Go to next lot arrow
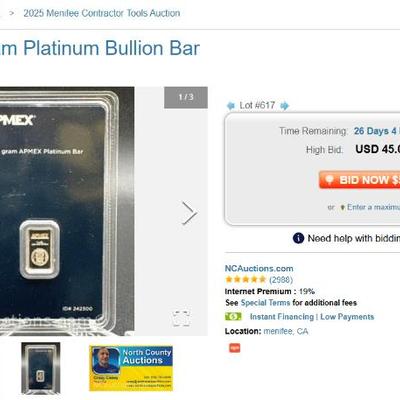Screen dimensions: 400x400 [284, 106]
